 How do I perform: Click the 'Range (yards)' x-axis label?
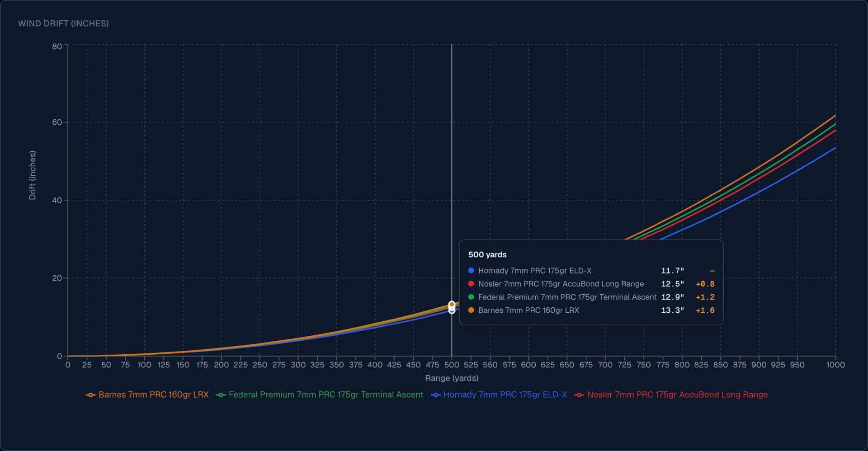[452, 378]
